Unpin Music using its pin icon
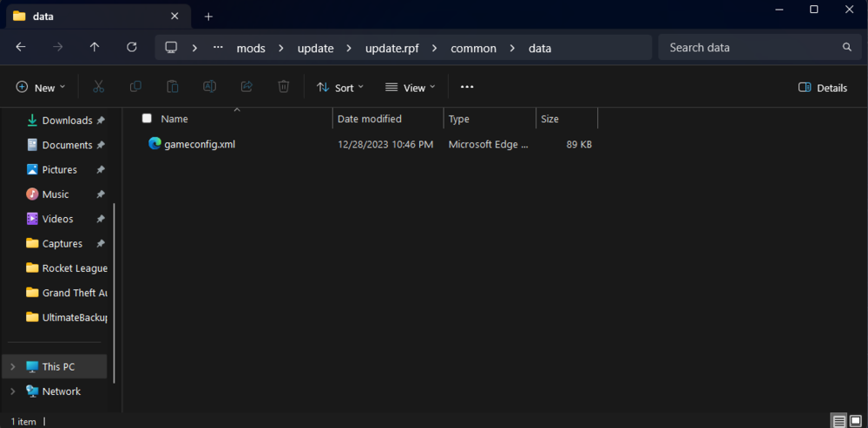The height and width of the screenshot is (428, 868). pos(100,194)
